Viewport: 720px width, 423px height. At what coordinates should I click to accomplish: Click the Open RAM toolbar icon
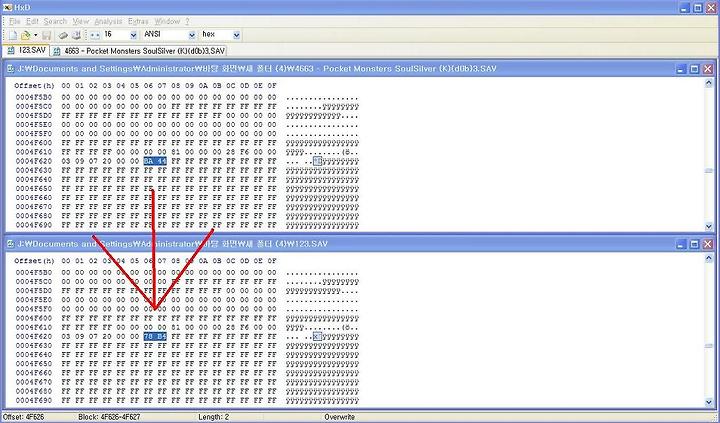pyautogui.click(x=63, y=35)
